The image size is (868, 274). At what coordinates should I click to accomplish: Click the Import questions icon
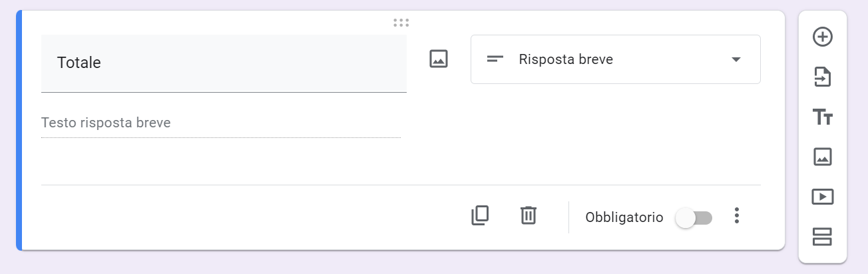[x=823, y=77]
